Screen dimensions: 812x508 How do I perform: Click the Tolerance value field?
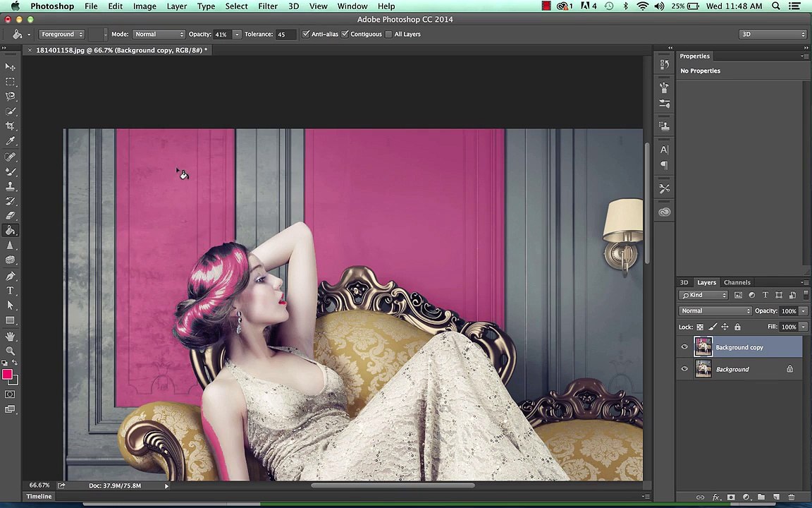(286, 34)
